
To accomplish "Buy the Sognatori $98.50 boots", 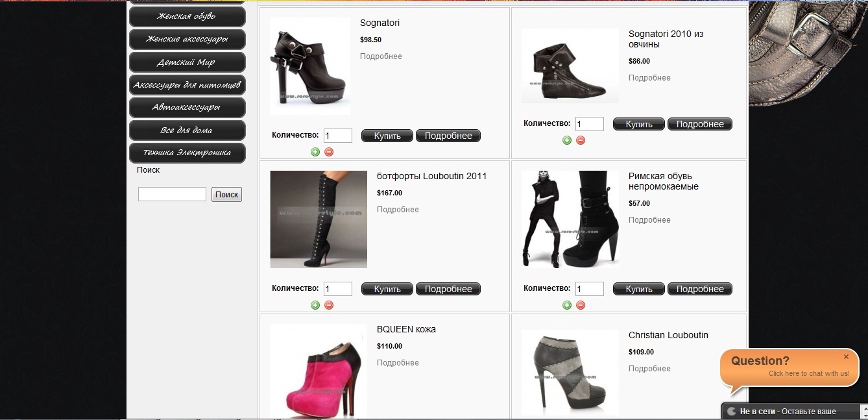I will click(387, 136).
